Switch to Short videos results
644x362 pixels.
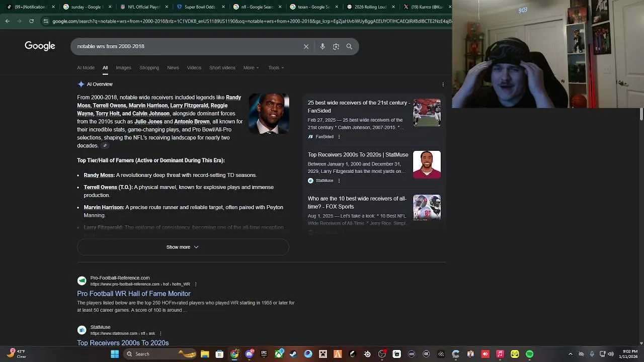222,68
